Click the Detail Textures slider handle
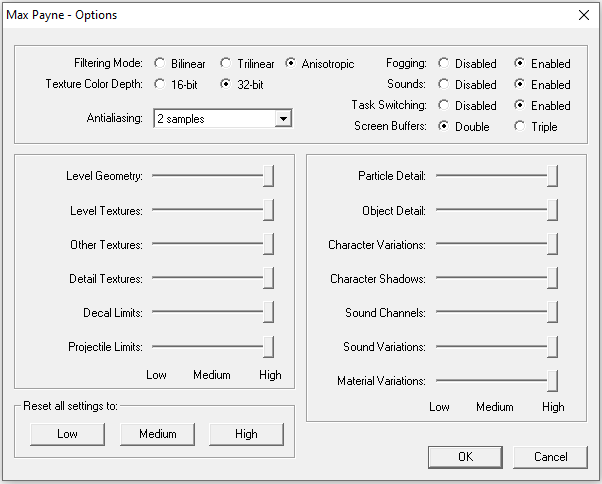This screenshot has height=484, width=602. click(268, 279)
